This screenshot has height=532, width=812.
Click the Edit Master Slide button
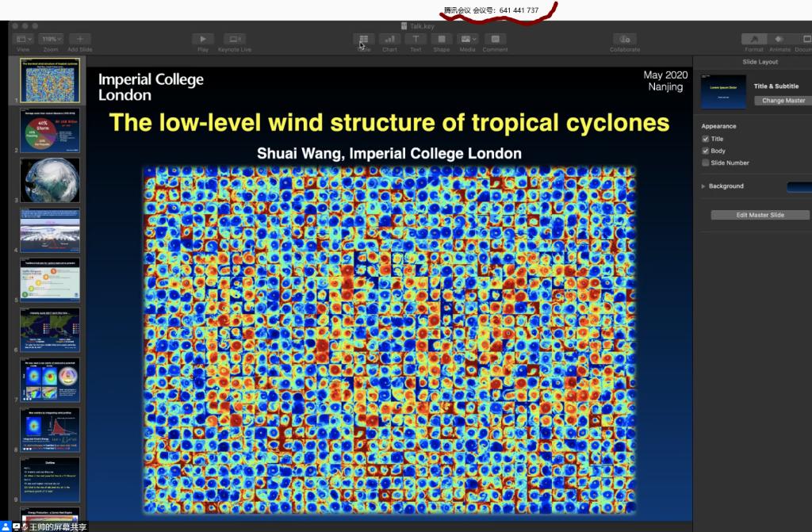coord(760,215)
